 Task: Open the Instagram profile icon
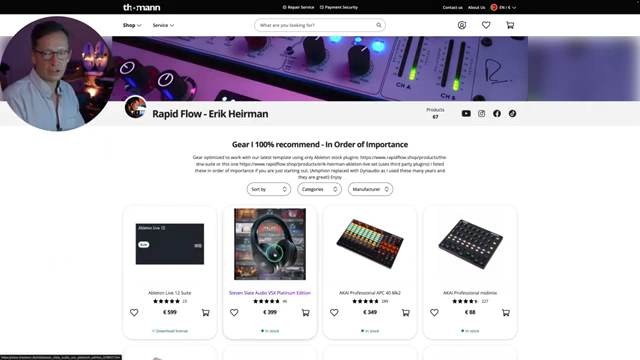(482, 113)
